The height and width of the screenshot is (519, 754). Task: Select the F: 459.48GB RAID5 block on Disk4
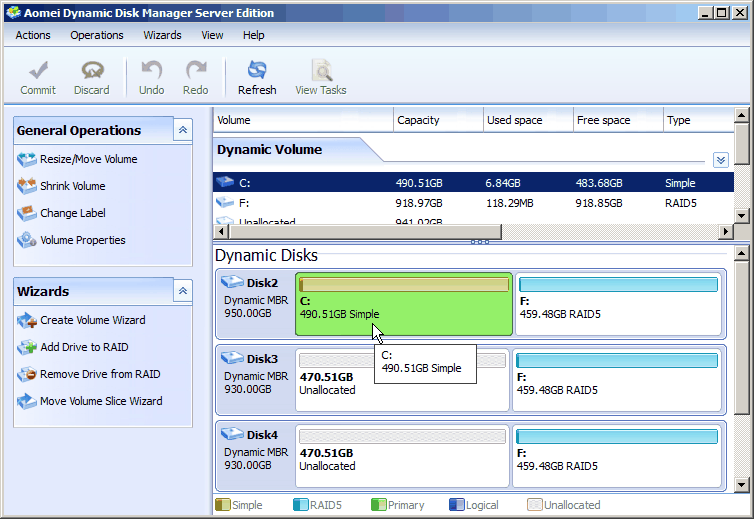pos(617,456)
